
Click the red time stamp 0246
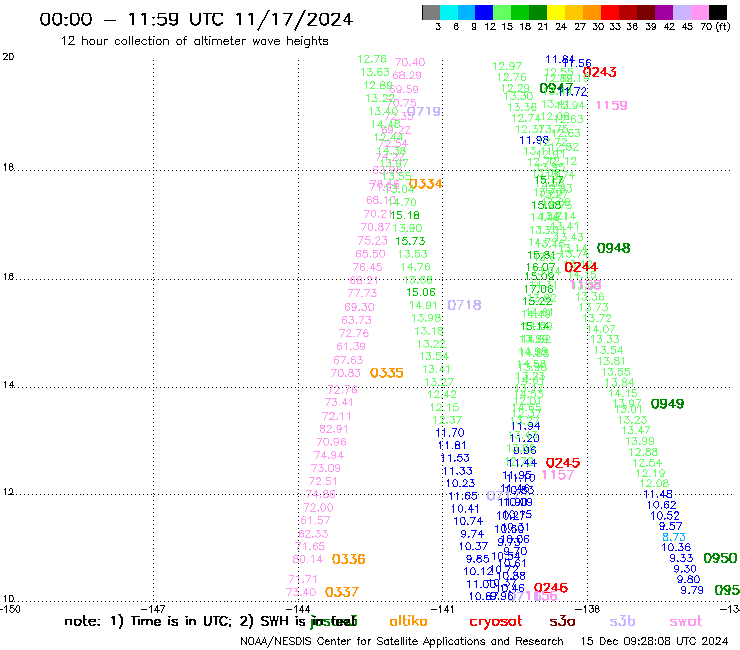click(551, 588)
